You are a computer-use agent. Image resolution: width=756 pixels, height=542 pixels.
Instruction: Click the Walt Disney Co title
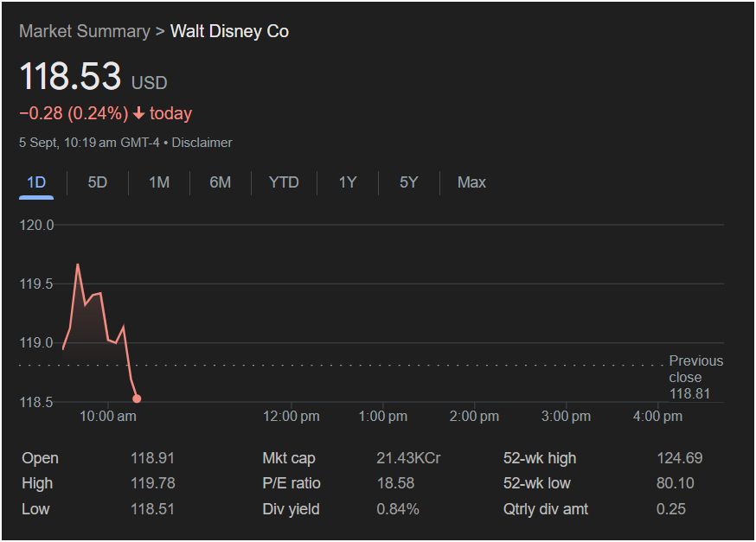pos(229,31)
